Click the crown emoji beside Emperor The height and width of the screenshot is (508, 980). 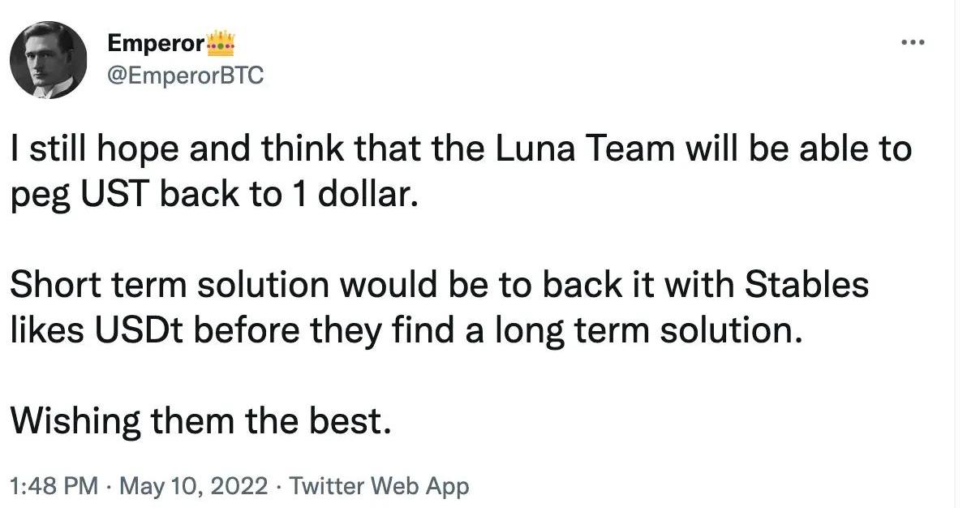(221, 42)
